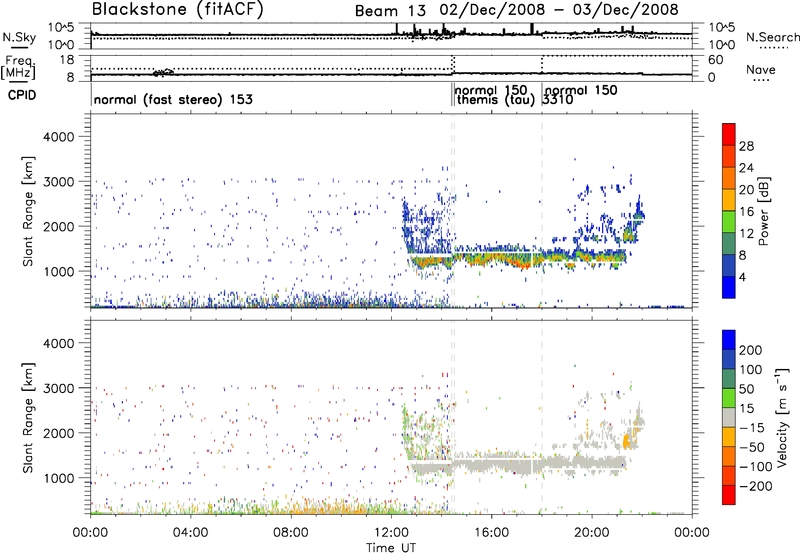Screen dimensions: 800x554
Task: Click the '28' tick label on Power colorbar
Action: coord(746,146)
